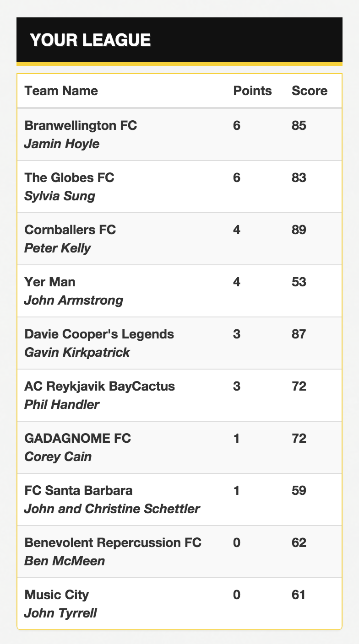The height and width of the screenshot is (644, 359).
Task: Open GADAGNOME FC team entry
Action: 179,447
